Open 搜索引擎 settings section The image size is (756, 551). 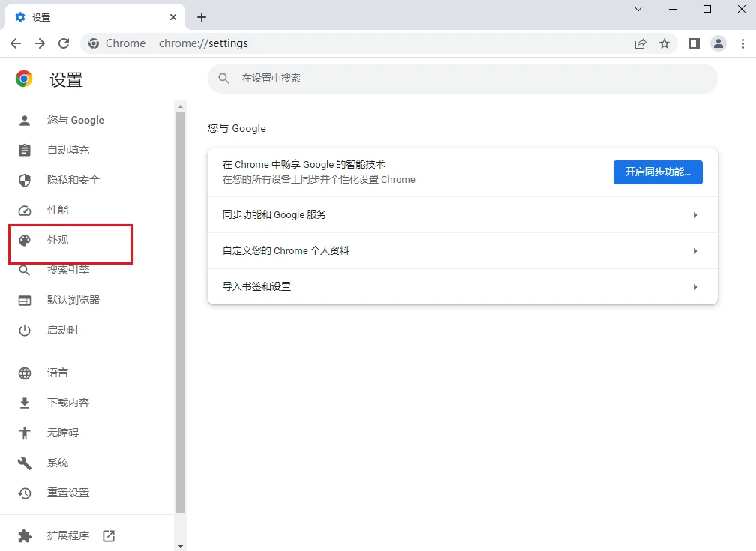click(x=67, y=271)
